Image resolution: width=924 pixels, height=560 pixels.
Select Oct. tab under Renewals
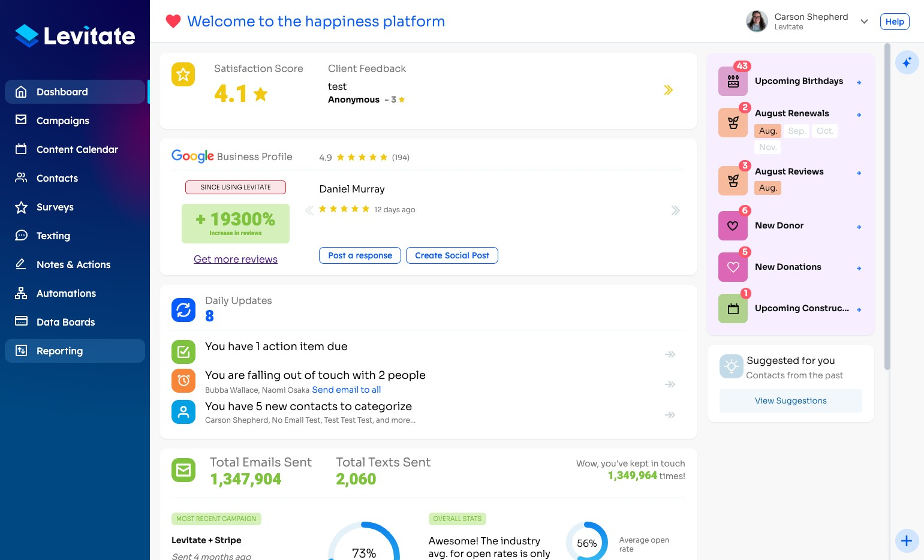[824, 131]
